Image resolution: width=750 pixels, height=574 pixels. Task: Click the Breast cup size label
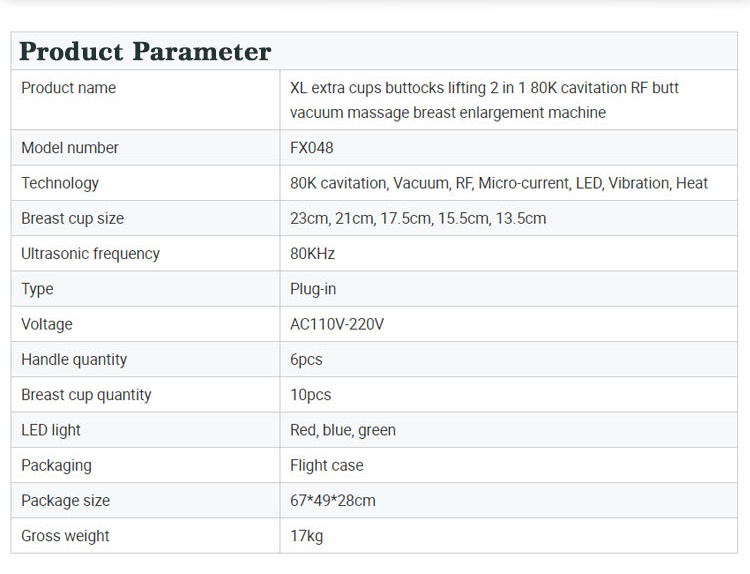(73, 218)
